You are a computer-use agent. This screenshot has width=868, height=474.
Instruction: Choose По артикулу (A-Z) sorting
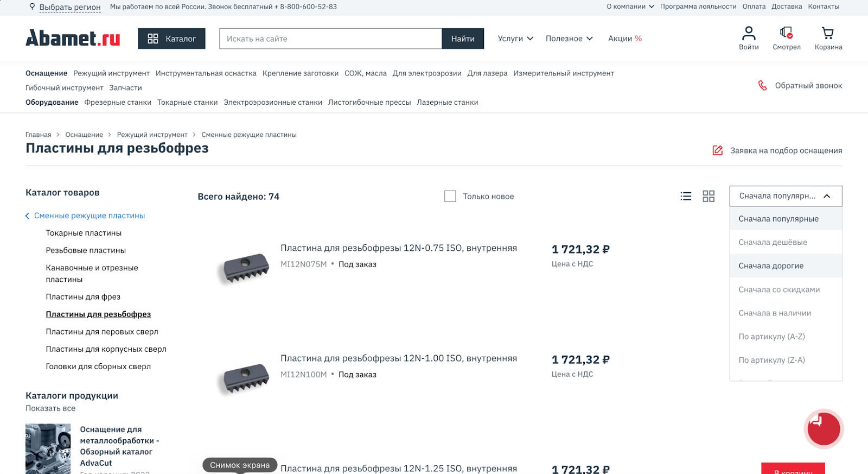pyautogui.click(x=771, y=337)
